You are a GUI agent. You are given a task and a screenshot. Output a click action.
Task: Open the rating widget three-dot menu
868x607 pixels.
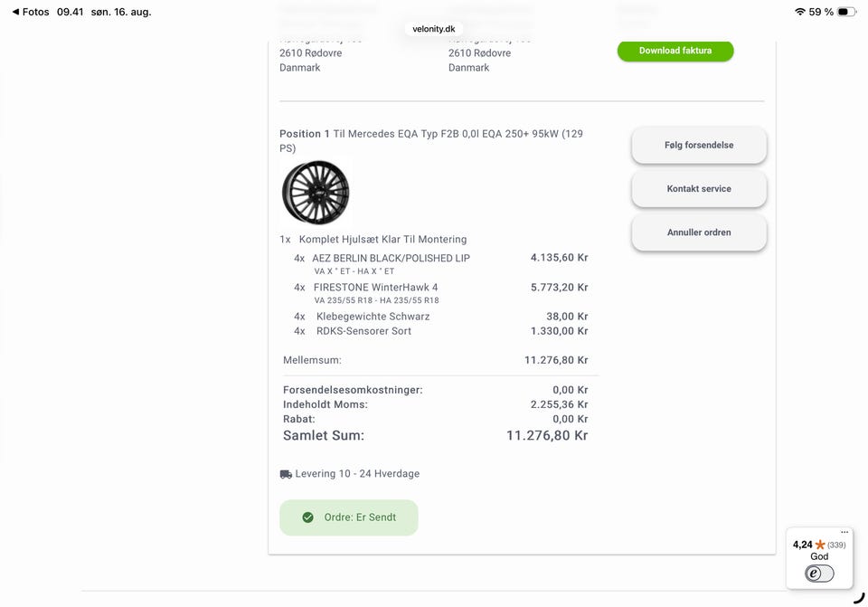click(x=844, y=532)
